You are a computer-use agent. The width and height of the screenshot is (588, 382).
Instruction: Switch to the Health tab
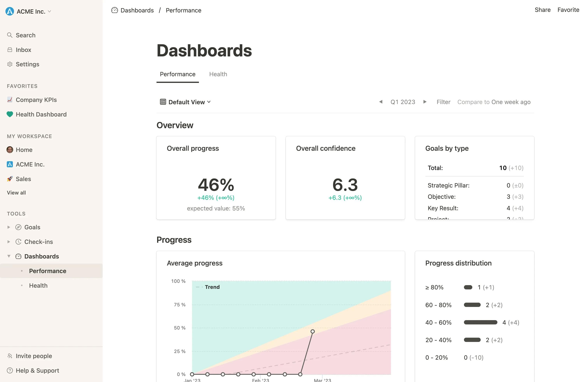218,74
